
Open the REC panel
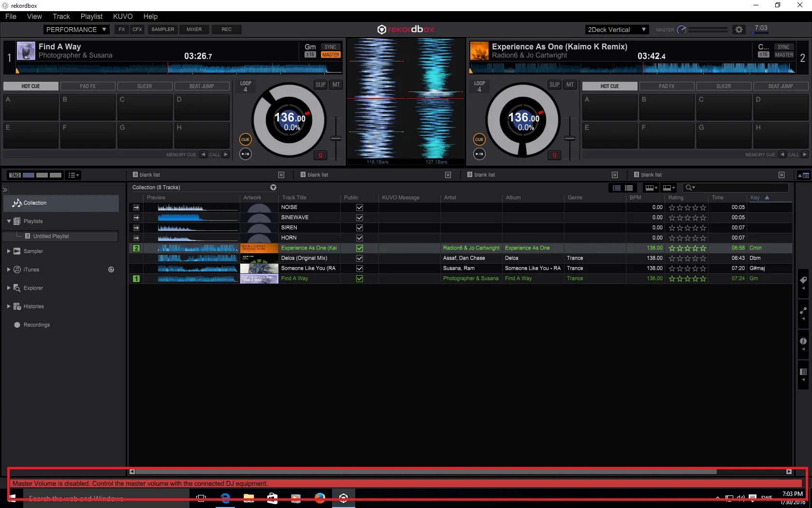(227, 30)
